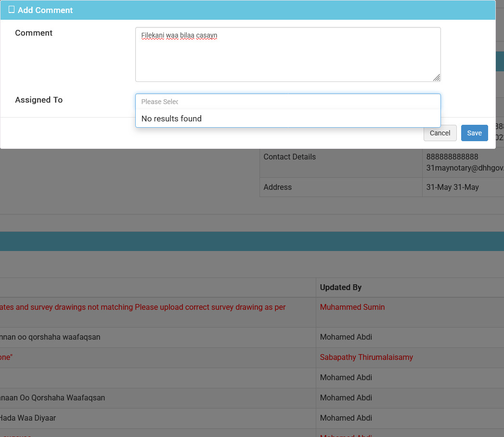Click the 31maynotary email address

coord(465,168)
